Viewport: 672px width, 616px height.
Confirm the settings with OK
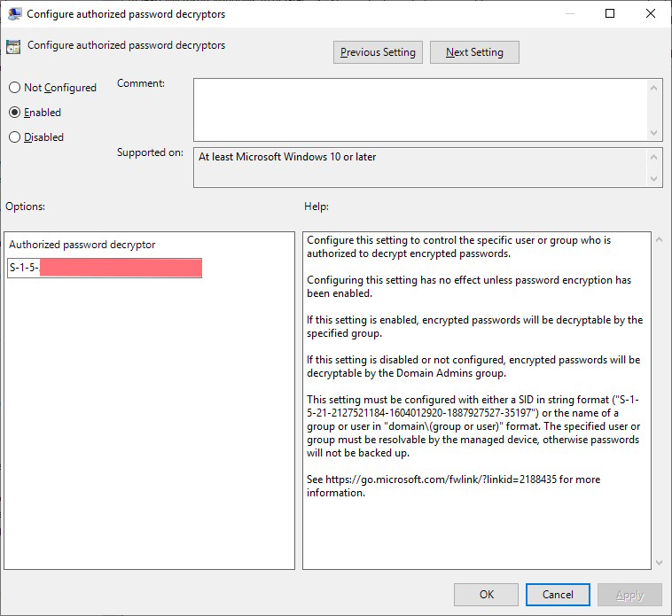click(486, 595)
